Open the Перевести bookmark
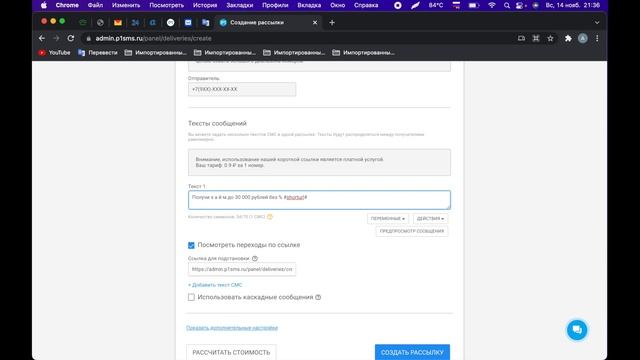 coord(98,53)
